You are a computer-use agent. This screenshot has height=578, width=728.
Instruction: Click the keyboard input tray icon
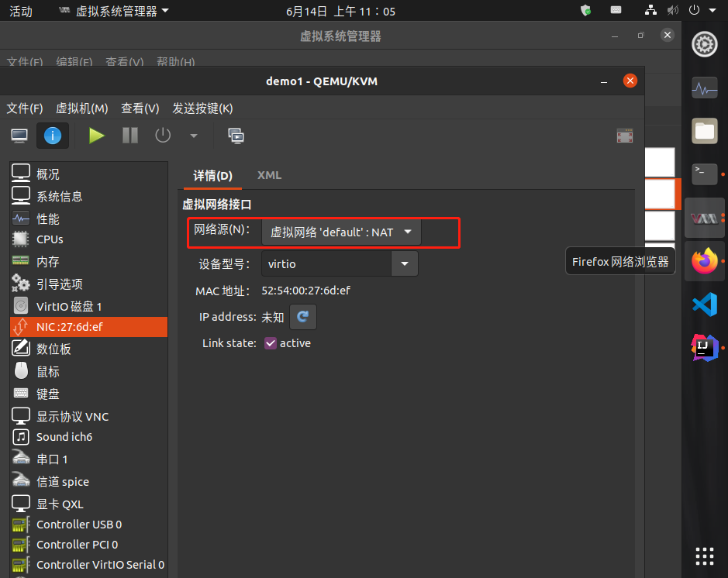(616, 10)
